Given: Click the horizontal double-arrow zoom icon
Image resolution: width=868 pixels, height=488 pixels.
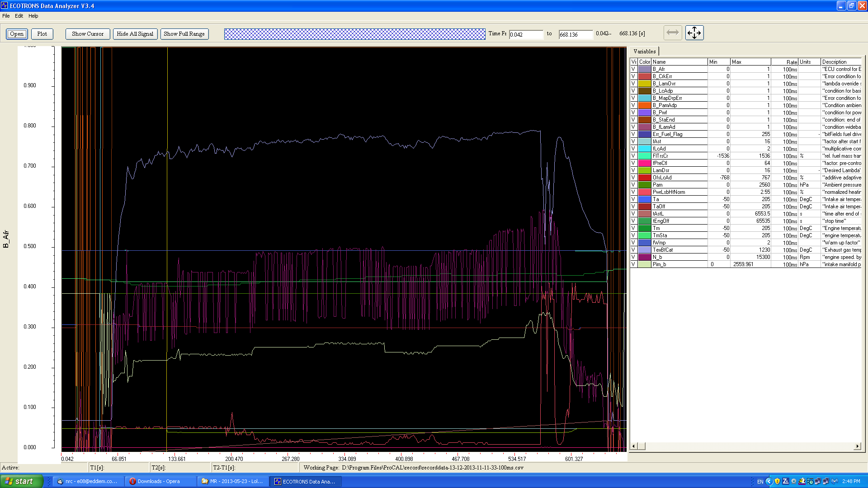Looking at the screenshot, I should click(x=672, y=33).
